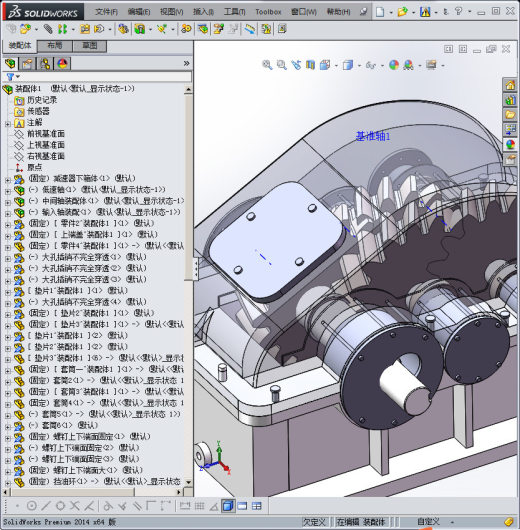Click the Insert Components toolbar icon
This screenshot has height=530, width=520.
25,29
